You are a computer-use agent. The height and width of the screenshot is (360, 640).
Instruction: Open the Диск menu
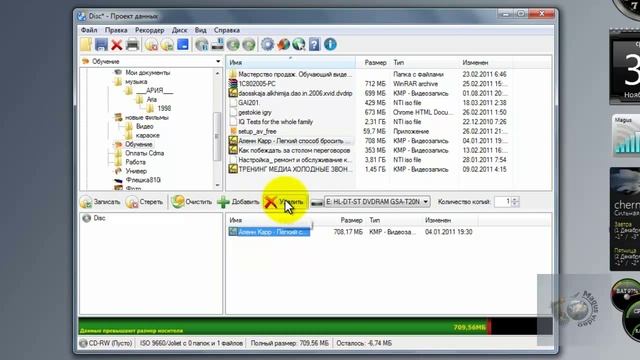pos(180,30)
